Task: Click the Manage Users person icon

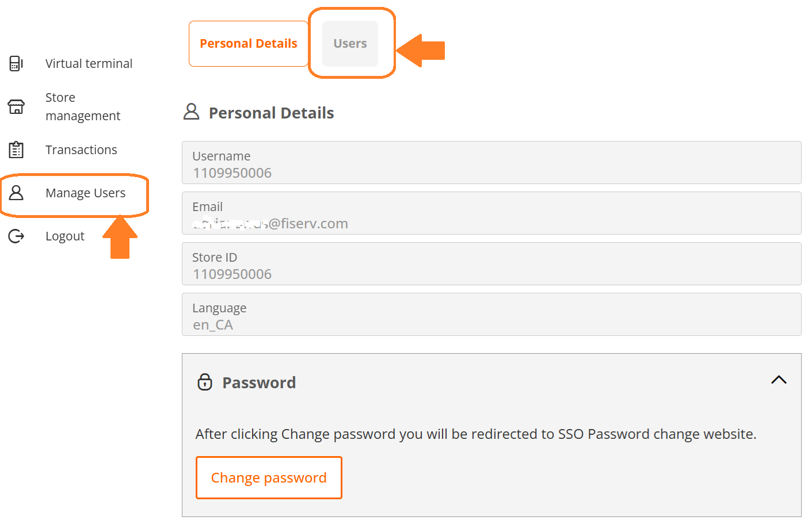Action: pos(16,193)
